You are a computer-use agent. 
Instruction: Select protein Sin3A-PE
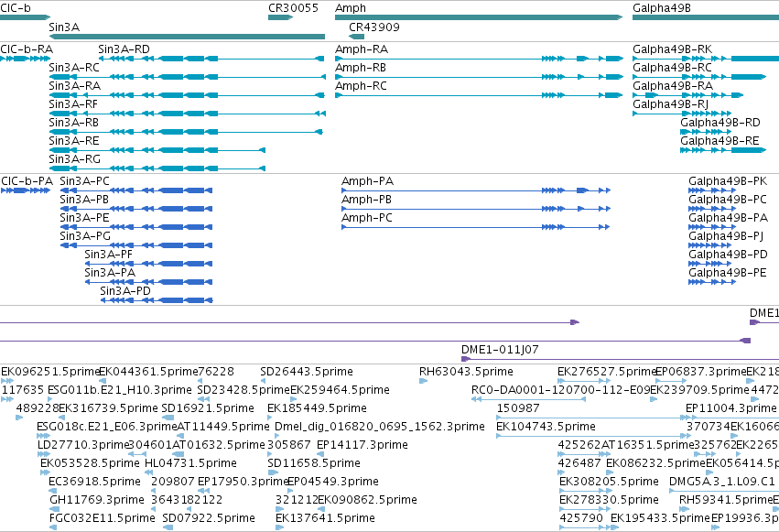pyautogui.click(x=136, y=227)
